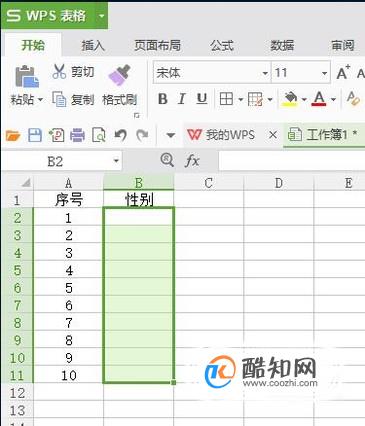Select the Cut (剪切) scissors icon

(59, 71)
